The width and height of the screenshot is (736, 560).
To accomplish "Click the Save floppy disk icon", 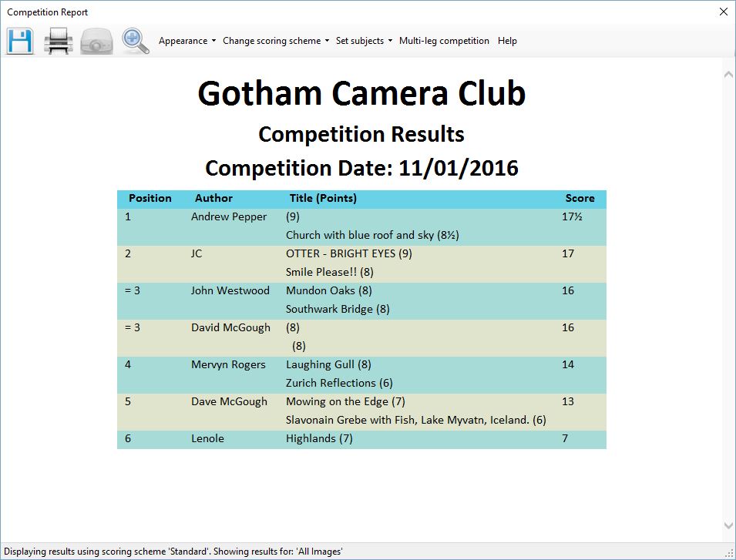I will [x=20, y=42].
